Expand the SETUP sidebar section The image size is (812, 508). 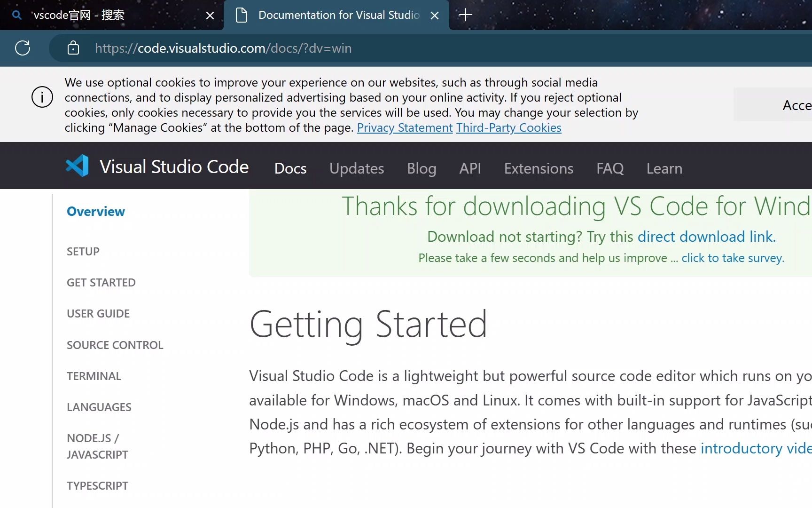(83, 252)
